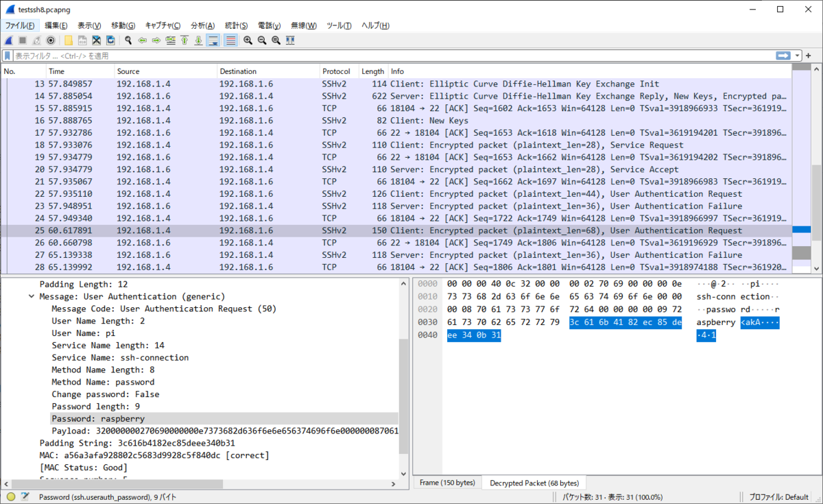This screenshot has width=823, height=504.
Task: Go to the first packet
Action: [185, 40]
